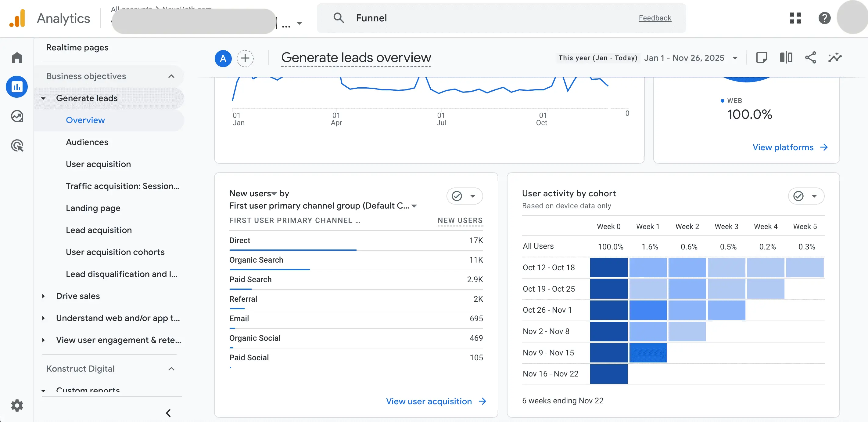Open the Advertising section icon

pos(16,146)
